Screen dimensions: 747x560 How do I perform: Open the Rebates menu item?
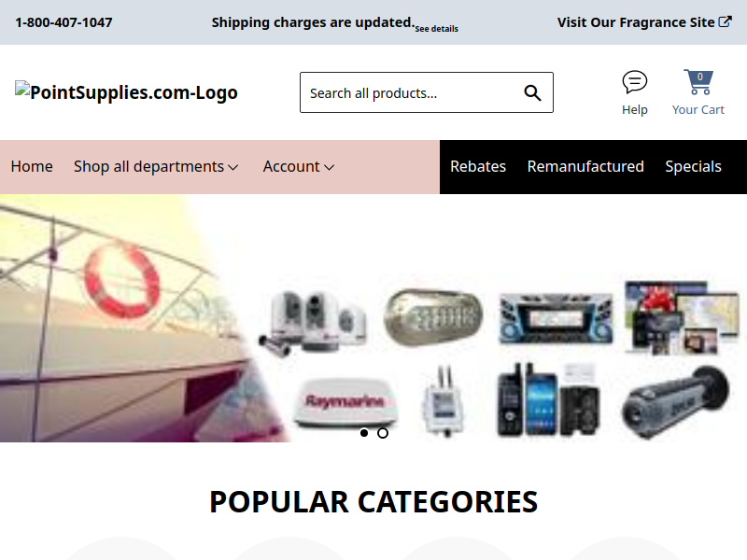(x=478, y=167)
